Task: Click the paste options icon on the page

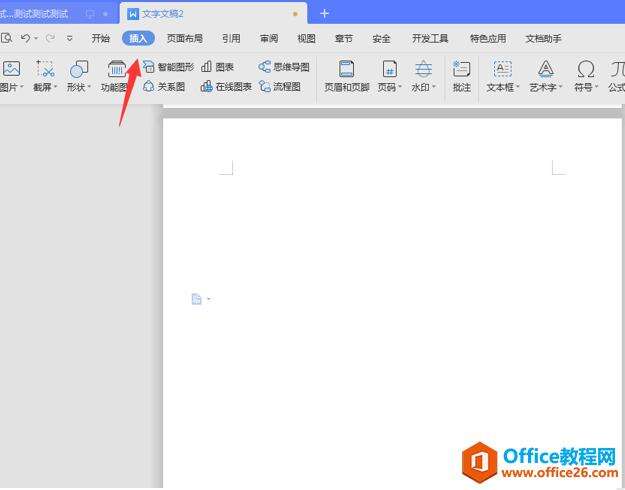Action: [x=197, y=299]
